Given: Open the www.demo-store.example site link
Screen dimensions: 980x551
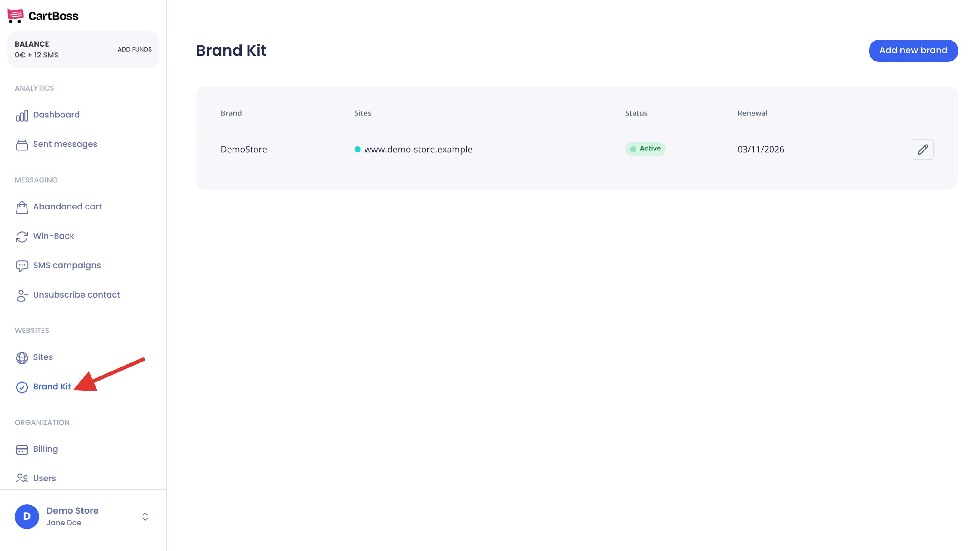Looking at the screenshot, I should pos(418,150).
